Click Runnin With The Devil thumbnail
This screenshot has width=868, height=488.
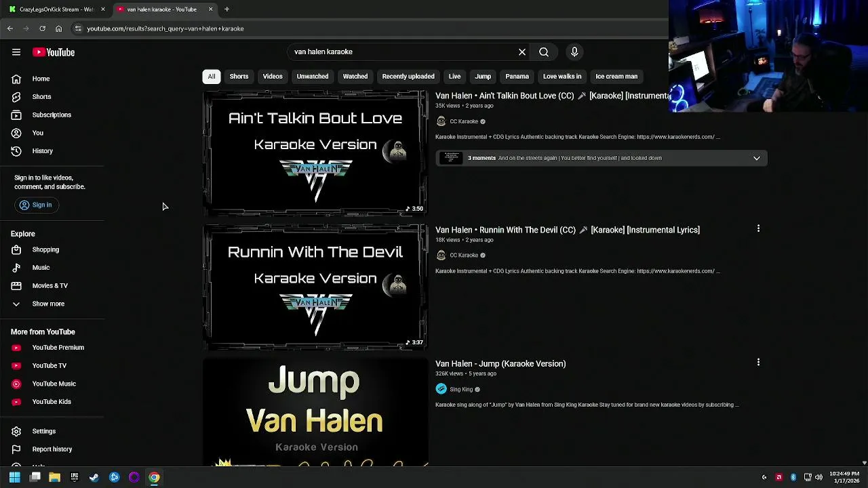point(315,287)
